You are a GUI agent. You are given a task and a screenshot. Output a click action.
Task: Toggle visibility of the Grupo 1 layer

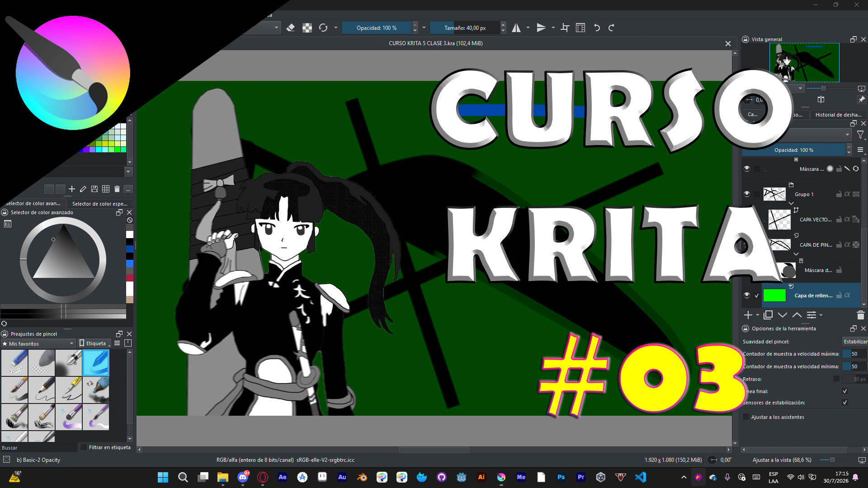(x=747, y=194)
